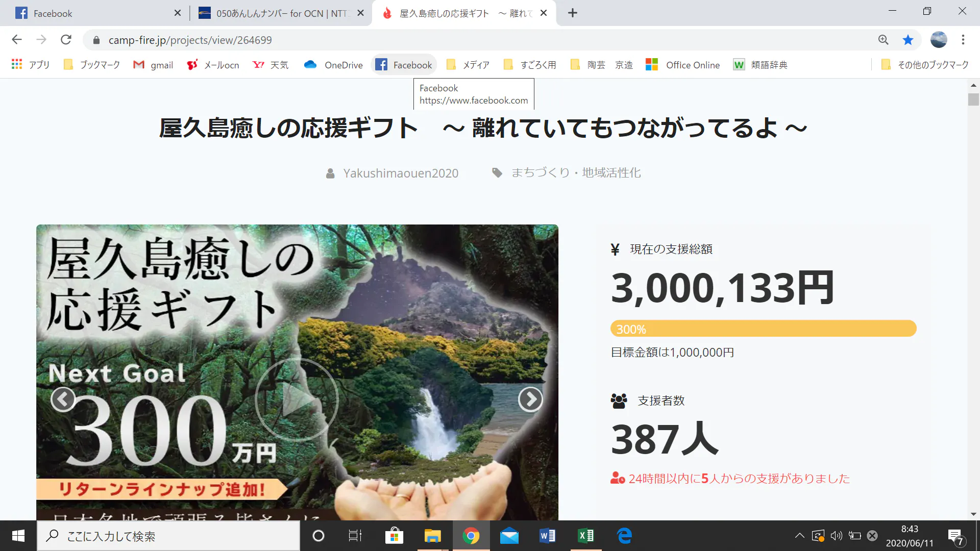Open the gmail bookmark

pos(153,65)
